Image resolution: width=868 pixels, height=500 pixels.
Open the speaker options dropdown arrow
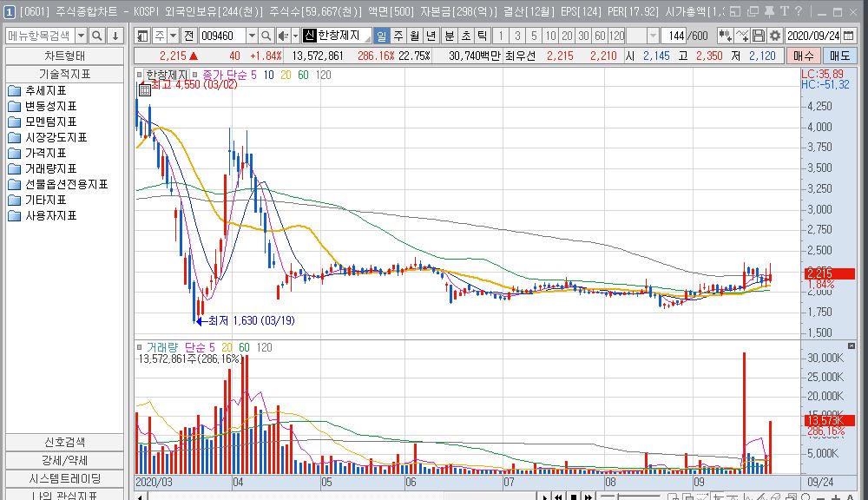296,36
